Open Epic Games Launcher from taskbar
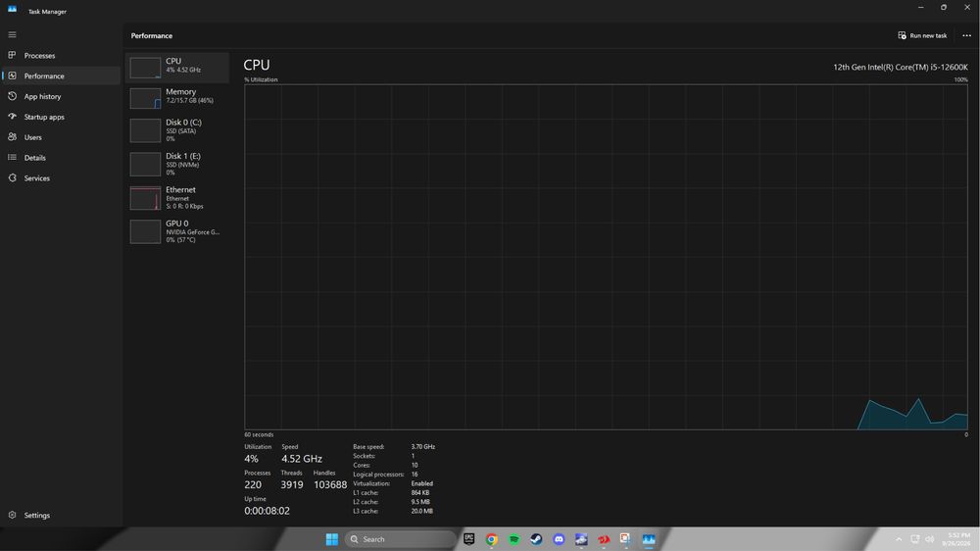The height and width of the screenshot is (551, 980). pyautogui.click(x=468, y=539)
